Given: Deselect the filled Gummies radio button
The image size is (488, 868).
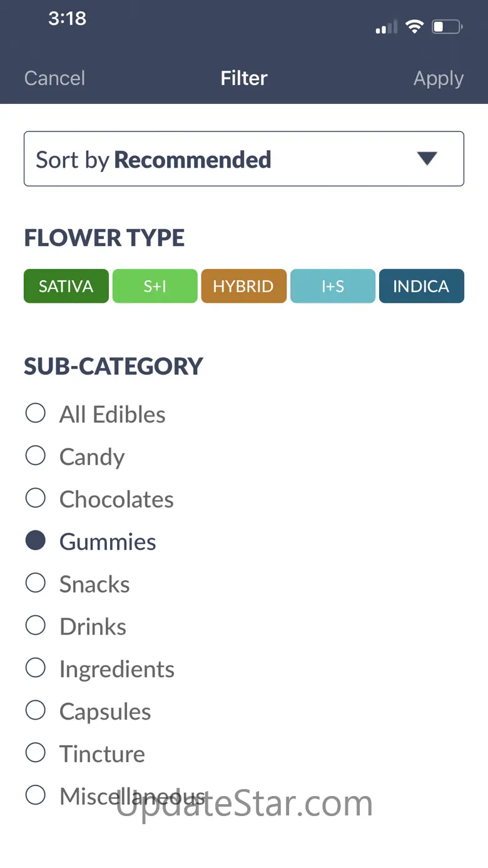Looking at the screenshot, I should coord(36,541).
